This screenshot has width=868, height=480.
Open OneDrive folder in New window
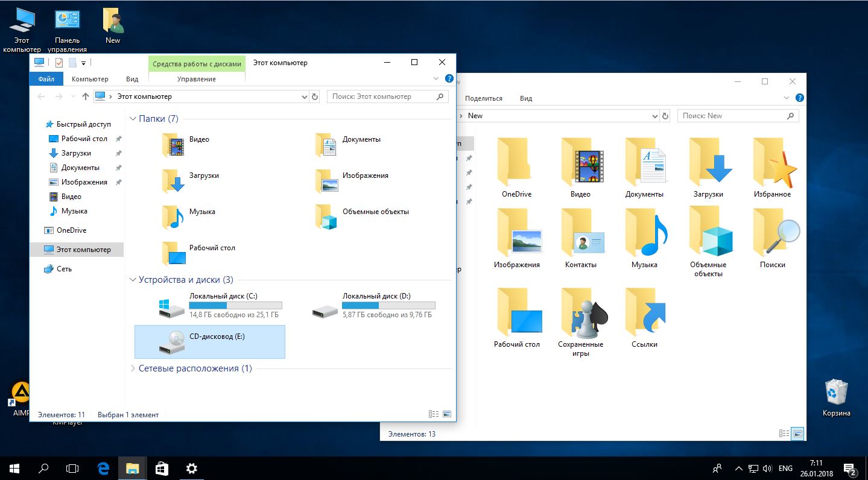tap(516, 168)
